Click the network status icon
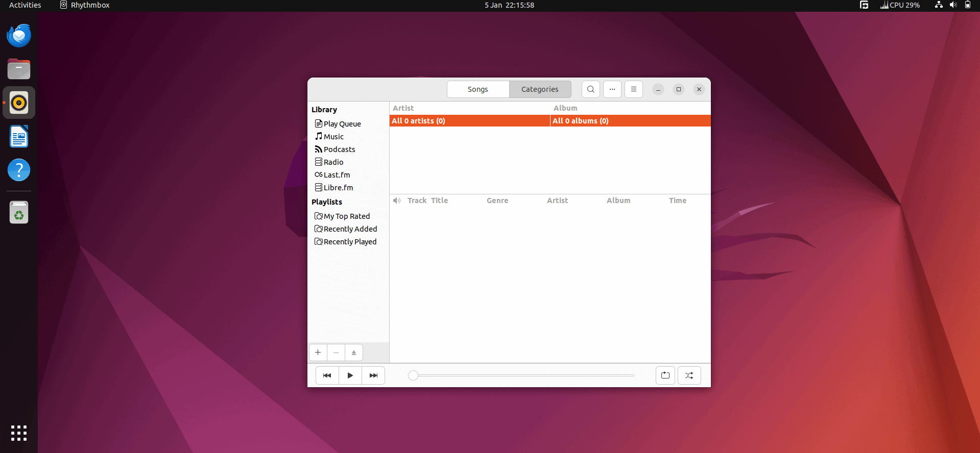The height and width of the screenshot is (453, 980). [x=939, y=5]
